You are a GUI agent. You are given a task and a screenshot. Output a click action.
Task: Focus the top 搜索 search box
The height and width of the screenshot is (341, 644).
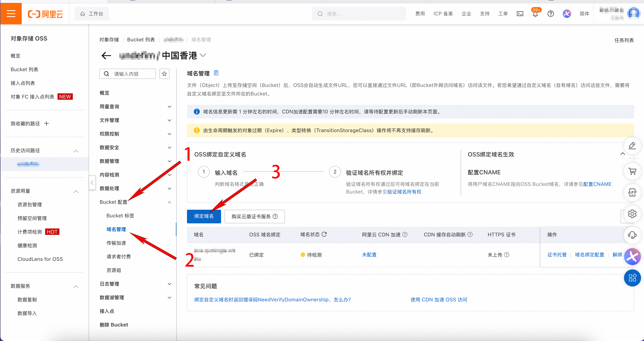tap(359, 14)
